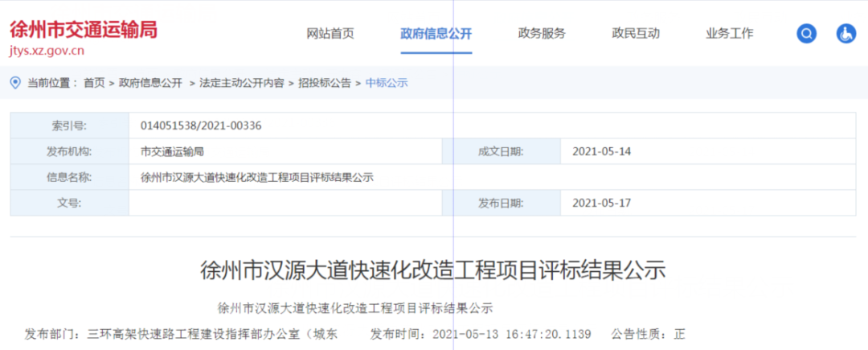Select the info name 徐州市汉源大道快速化改造工程项目评标结果公示 in table
Screen dimensions: 868x350
(257, 177)
